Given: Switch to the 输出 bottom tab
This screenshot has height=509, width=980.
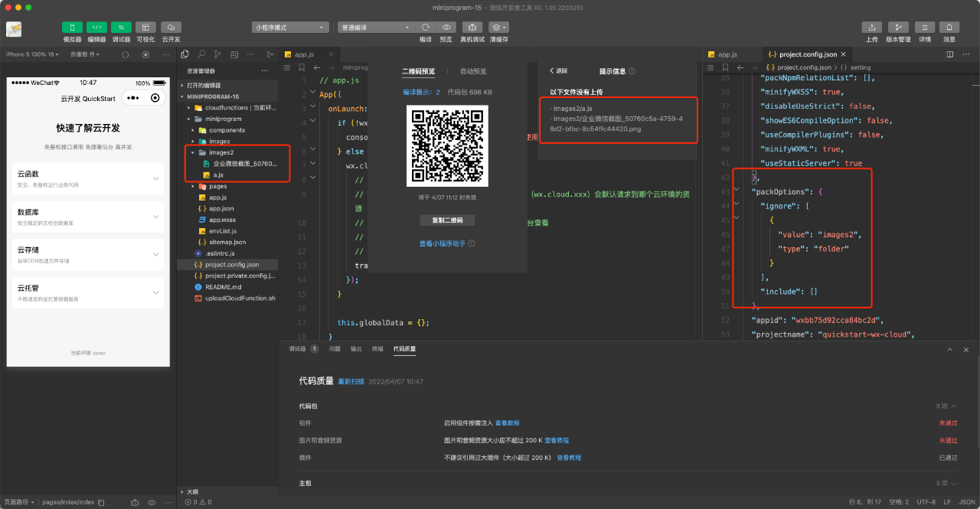Looking at the screenshot, I should point(356,348).
